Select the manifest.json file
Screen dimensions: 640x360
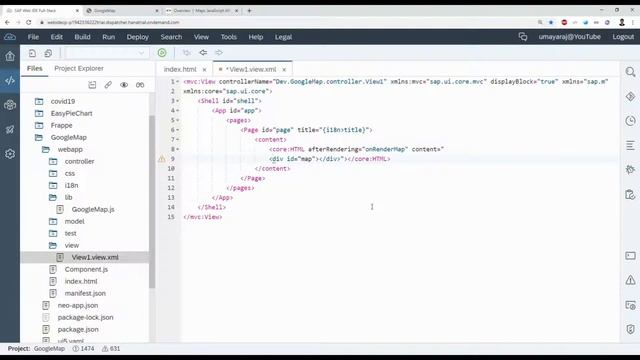[85, 293]
